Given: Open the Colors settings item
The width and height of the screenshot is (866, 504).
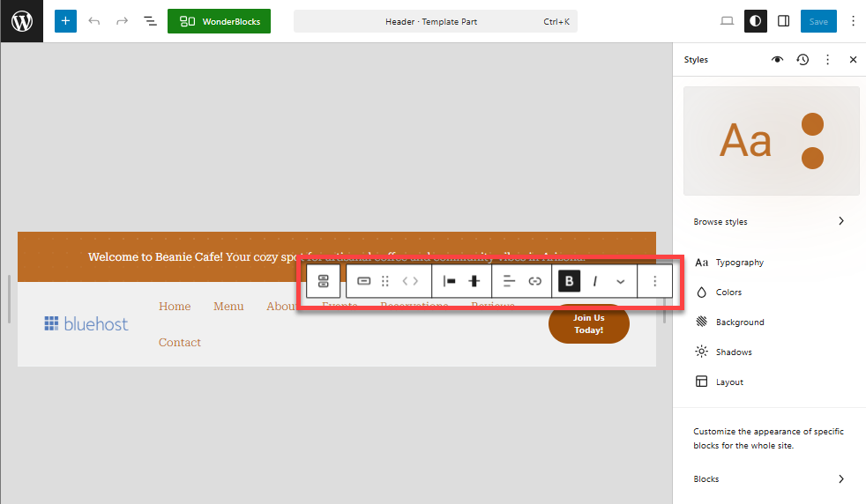Looking at the screenshot, I should [x=728, y=293].
